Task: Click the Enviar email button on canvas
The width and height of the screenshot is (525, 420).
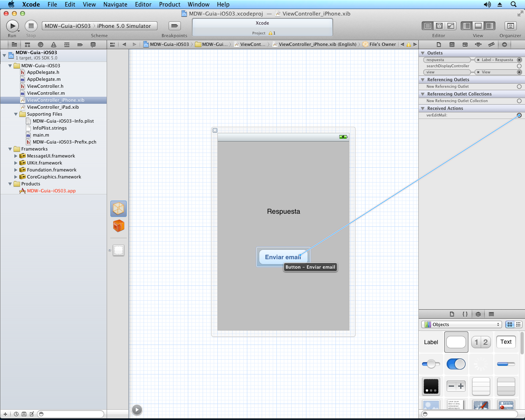Action: click(x=283, y=257)
